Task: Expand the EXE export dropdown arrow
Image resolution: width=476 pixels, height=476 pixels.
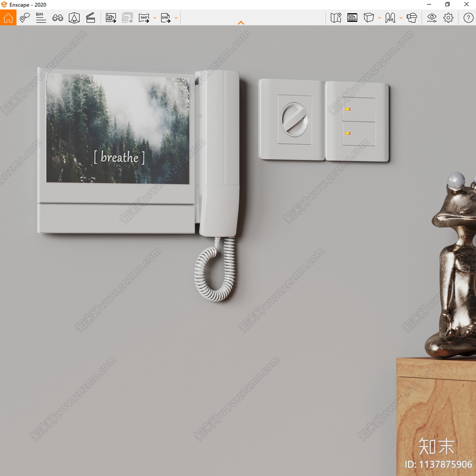Action: click(x=176, y=18)
